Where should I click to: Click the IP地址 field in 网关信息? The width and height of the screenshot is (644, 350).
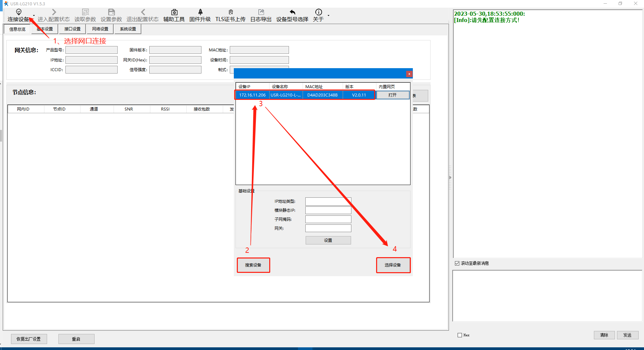[92, 60]
